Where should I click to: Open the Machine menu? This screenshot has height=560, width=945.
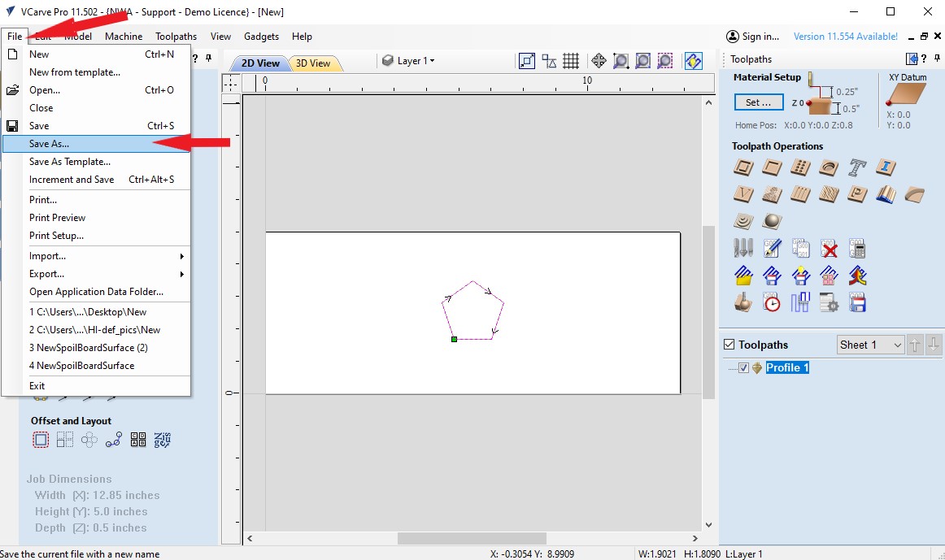click(x=124, y=36)
